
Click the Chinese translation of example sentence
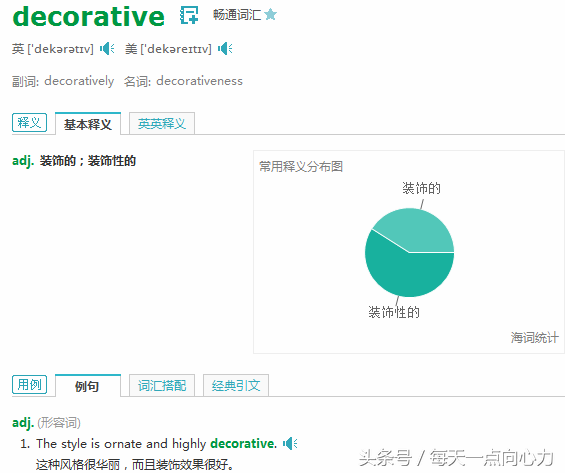pos(134,464)
